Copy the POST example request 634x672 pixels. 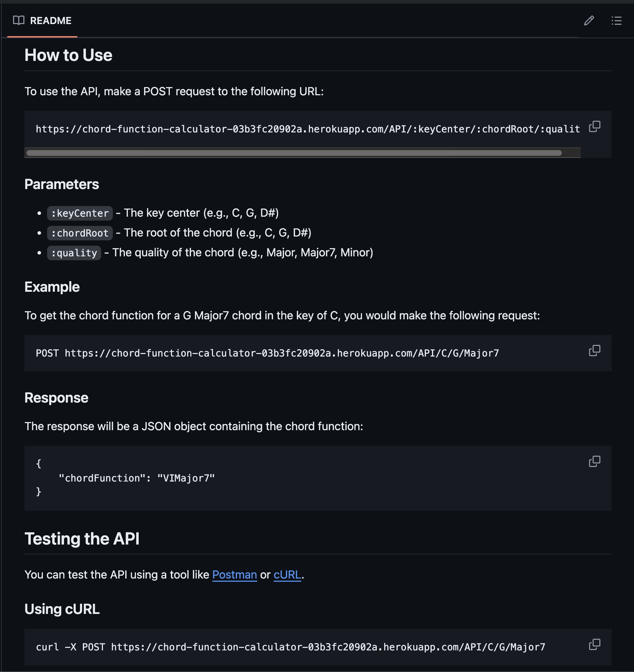tap(594, 351)
